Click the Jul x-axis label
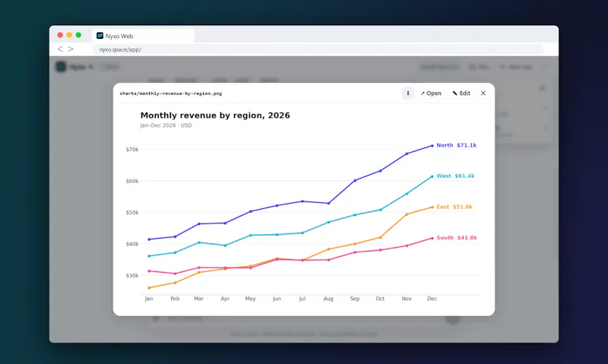Viewport: 608px width, 364px height. pyautogui.click(x=302, y=299)
